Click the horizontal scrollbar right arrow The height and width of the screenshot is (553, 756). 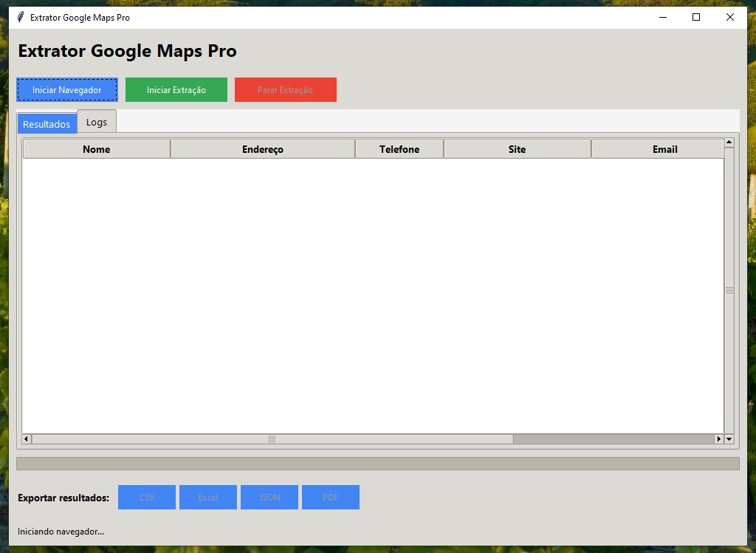(719, 439)
